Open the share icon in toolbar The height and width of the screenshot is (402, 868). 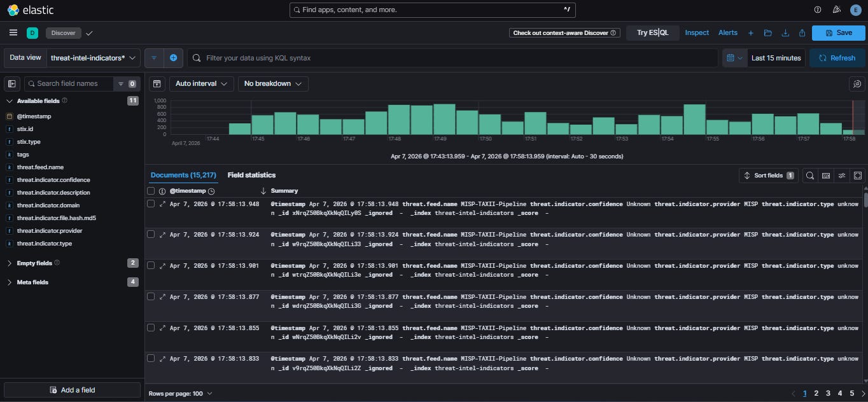(x=802, y=33)
